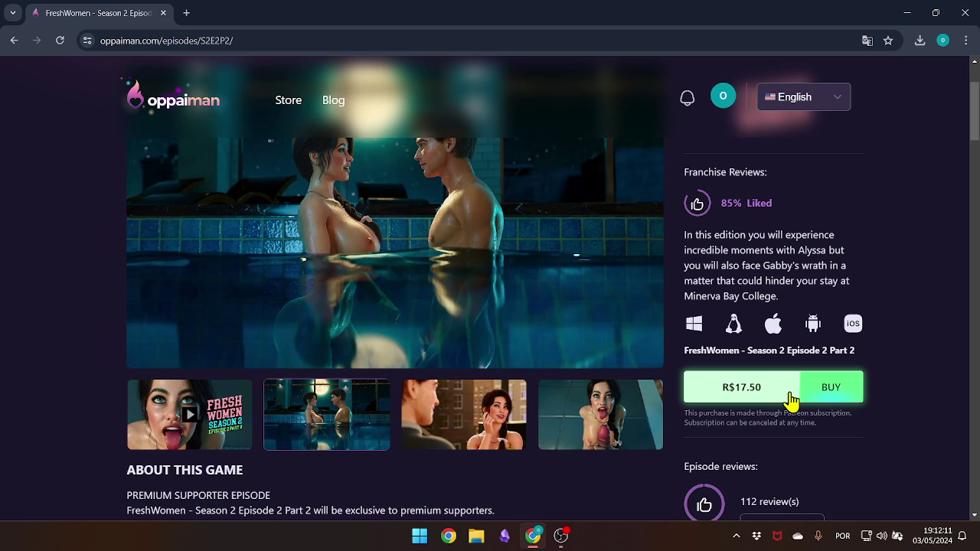Go back in the browser
Viewport: 980px width, 551px height.
click(x=15, y=41)
